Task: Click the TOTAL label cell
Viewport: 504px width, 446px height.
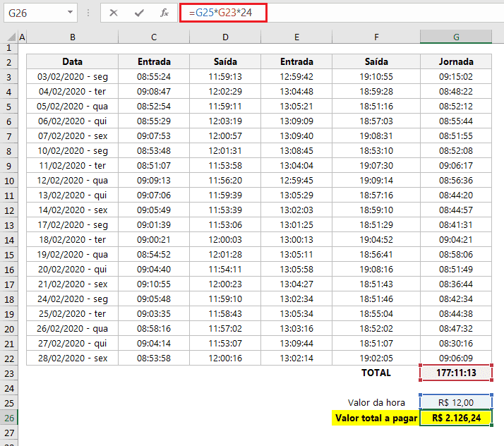Action: coord(376,373)
